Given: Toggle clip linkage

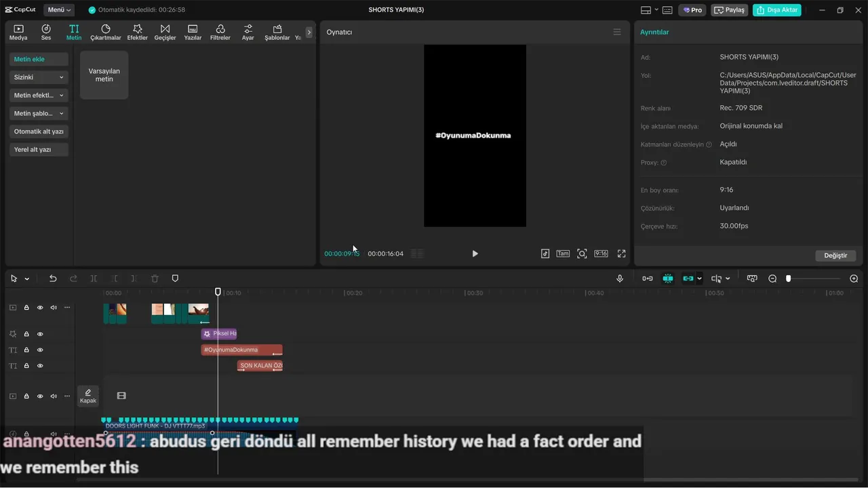Looking at the screenshot, I should 688,279.
